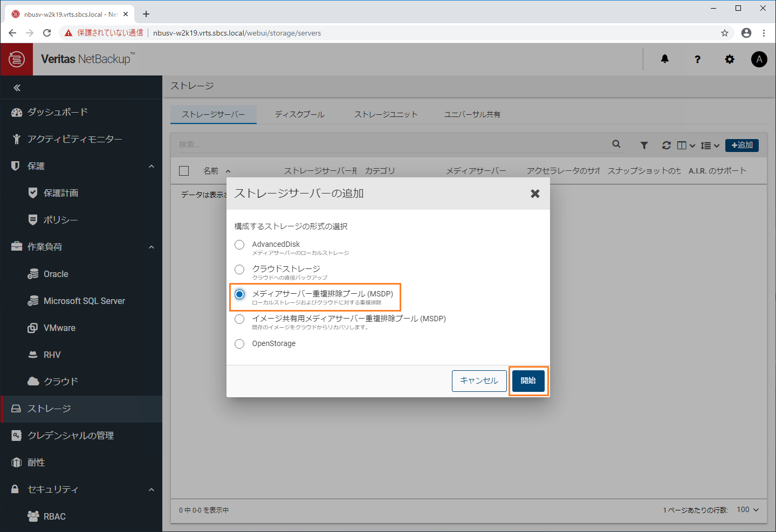Click the キャンセル button
Viewport: 776px width, 532px height.
coord(479,381)
